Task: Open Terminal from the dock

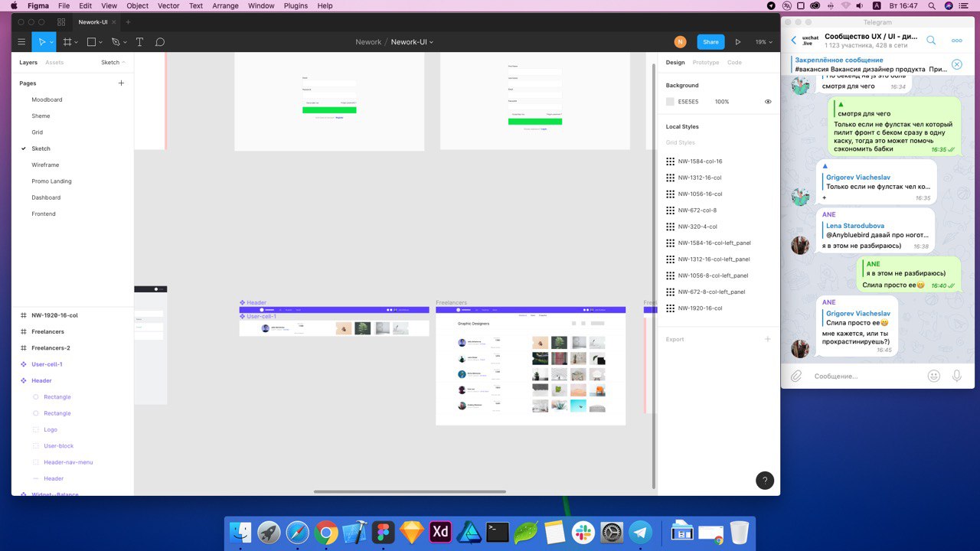Action: point(498,532)
